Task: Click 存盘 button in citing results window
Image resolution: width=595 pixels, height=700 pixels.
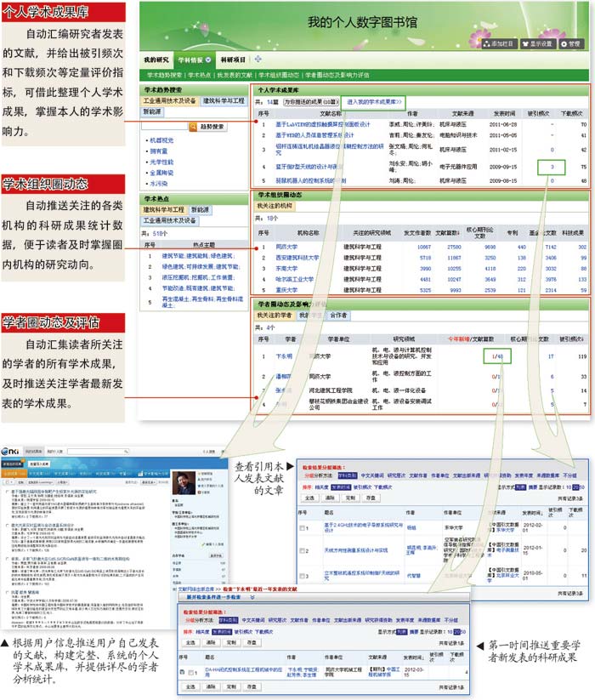Action: pyautogui.click(x=371, y=498)
